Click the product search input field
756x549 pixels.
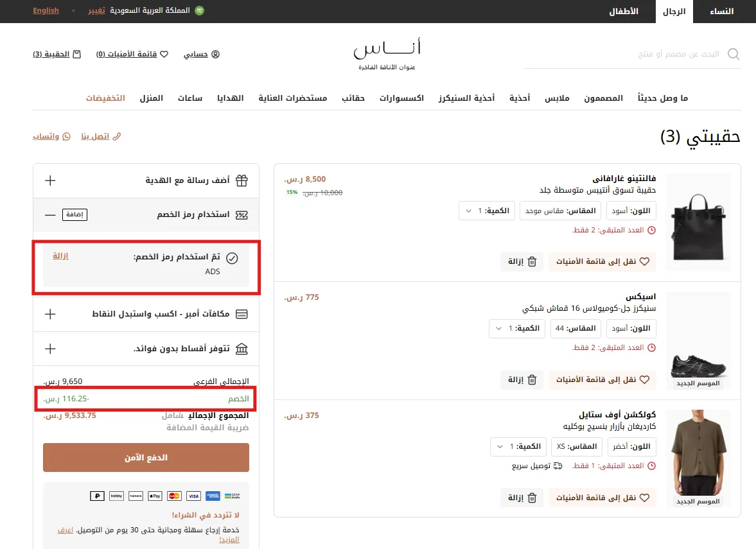633,54
